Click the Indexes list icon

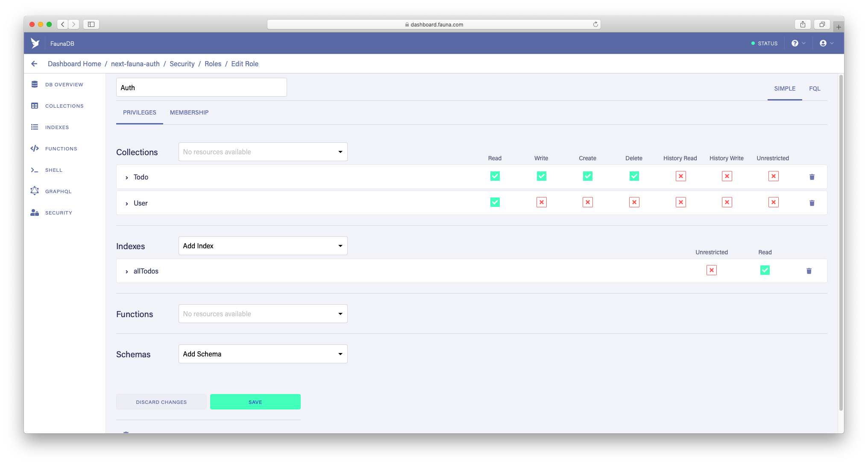35,127
